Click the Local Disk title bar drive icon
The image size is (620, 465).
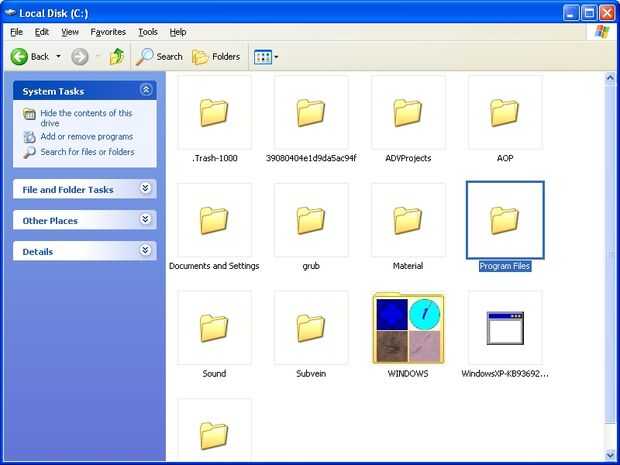pyautogui.click(x=9, y=13)
